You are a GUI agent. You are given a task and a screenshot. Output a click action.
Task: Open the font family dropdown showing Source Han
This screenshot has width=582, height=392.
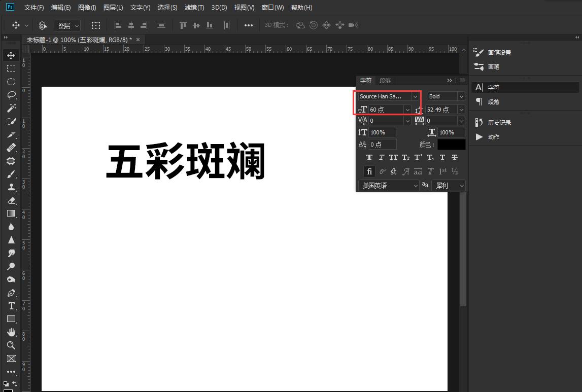(x=415, y=96)
